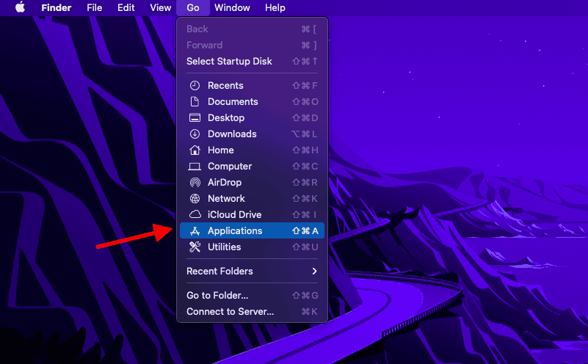Choose Connect to Server… option
This screenshot has height=364, width=588.
point(230,312)
